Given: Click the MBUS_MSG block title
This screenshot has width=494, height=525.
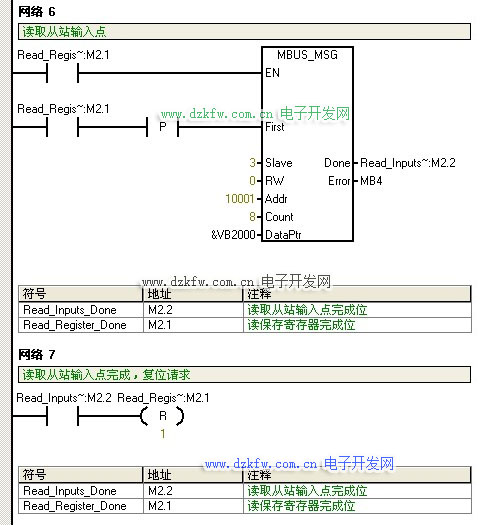Looking at the screenshot, I should 307,55.
